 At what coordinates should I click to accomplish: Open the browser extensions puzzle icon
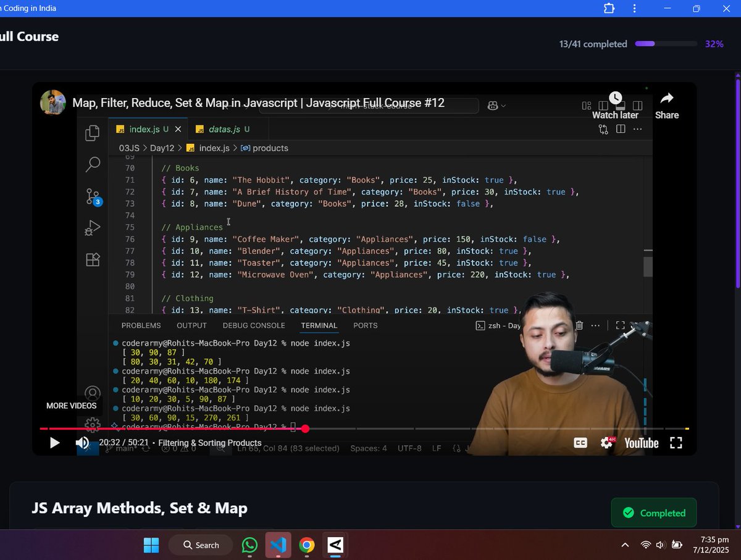609,9
